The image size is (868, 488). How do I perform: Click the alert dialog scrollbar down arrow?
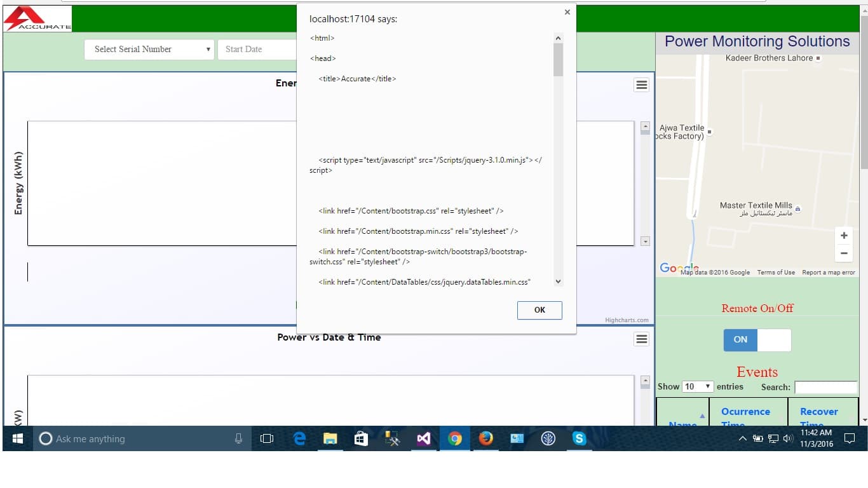pos(558,281)
